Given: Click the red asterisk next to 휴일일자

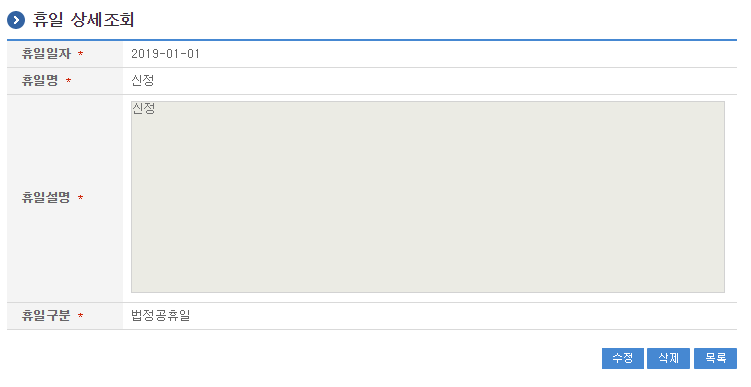Looking at the screenshot, I should (80, 54).
